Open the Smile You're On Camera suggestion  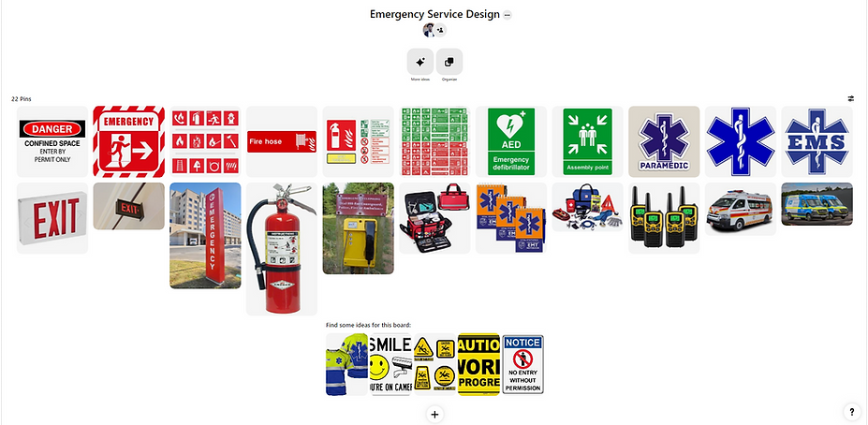click(x=390, y=364)
